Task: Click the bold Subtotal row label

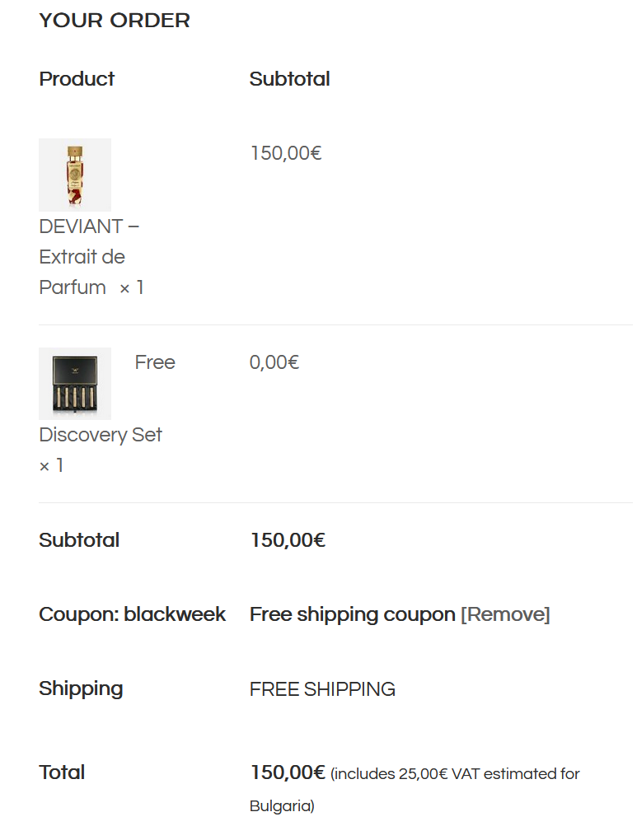Action: [x=79, y=540]
